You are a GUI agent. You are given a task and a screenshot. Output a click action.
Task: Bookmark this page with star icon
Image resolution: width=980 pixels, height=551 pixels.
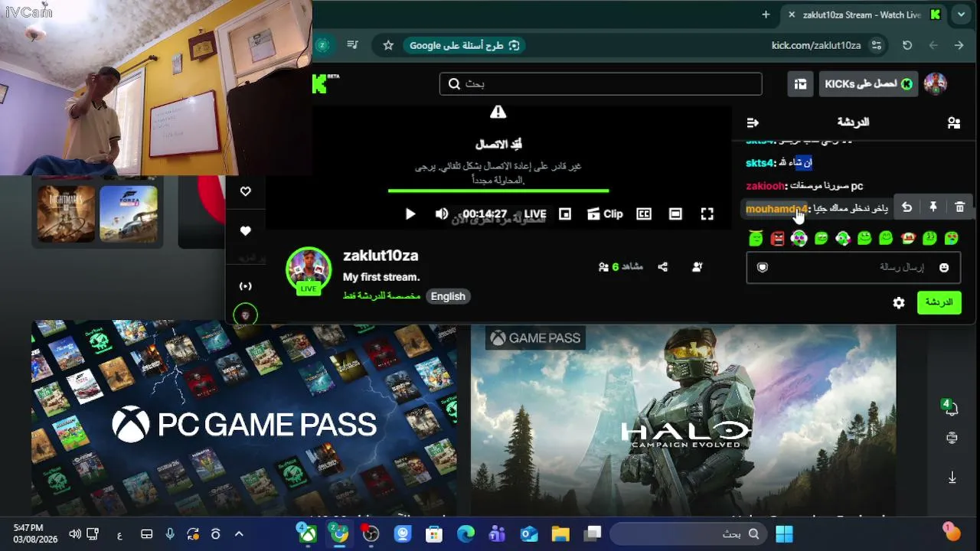click(388, 45)
